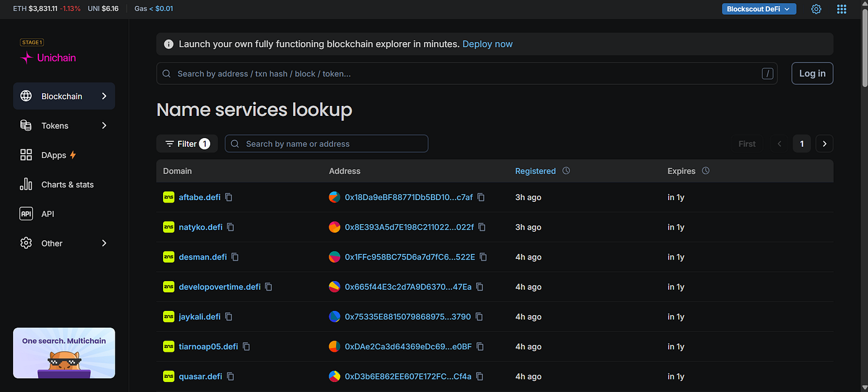The height and width of the screenshot is (392, 868).
Task: Open the natyko.defi domain link
Action: (200, 227)
